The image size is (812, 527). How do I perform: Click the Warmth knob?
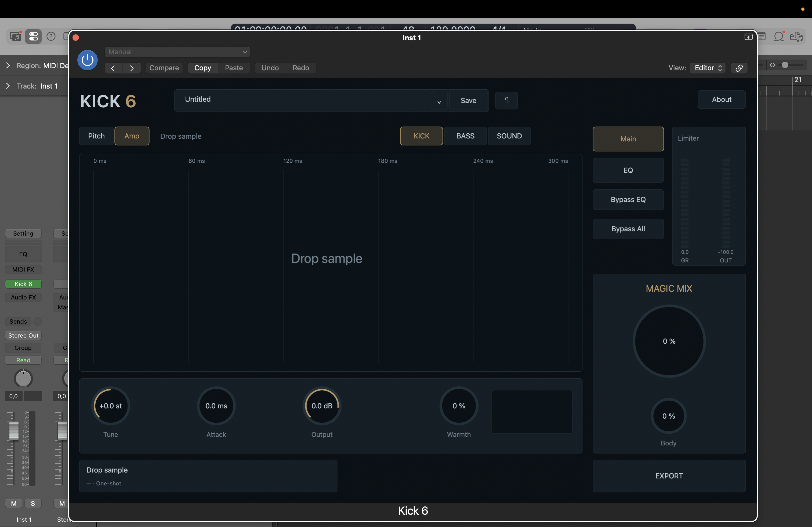coord(459,406)
